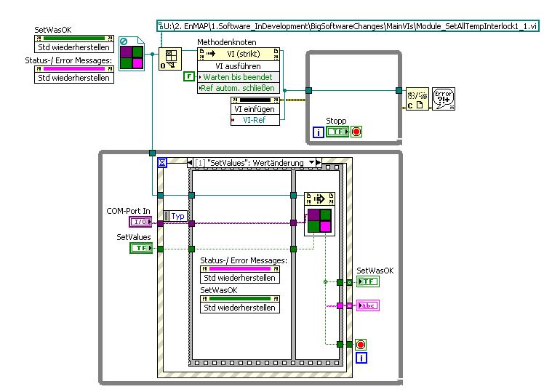Go to next event case arrow
Screen dimensions: 544x392
(x=319, y=162)
